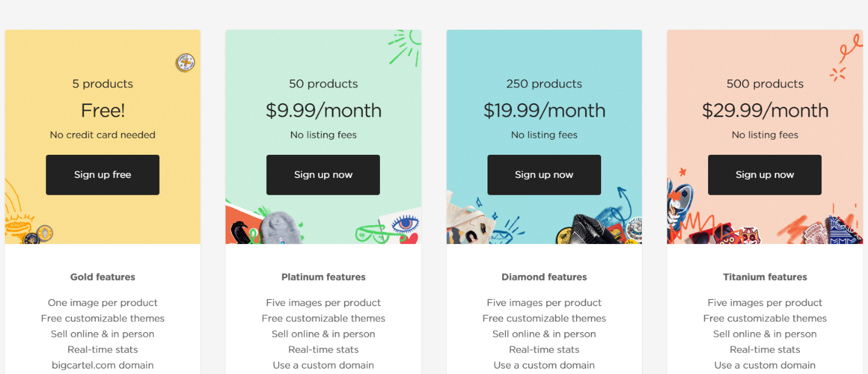Click the Titanium features heading

click(x=765, y=277)
